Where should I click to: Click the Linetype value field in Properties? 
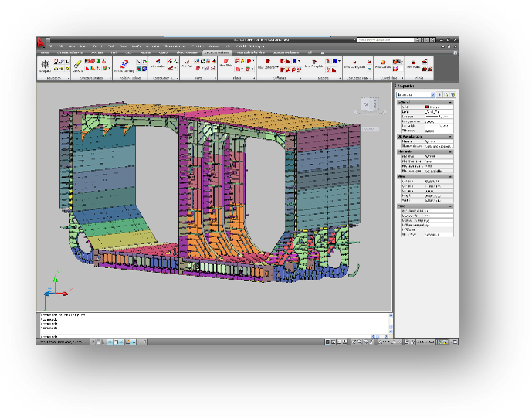[439, 117]
